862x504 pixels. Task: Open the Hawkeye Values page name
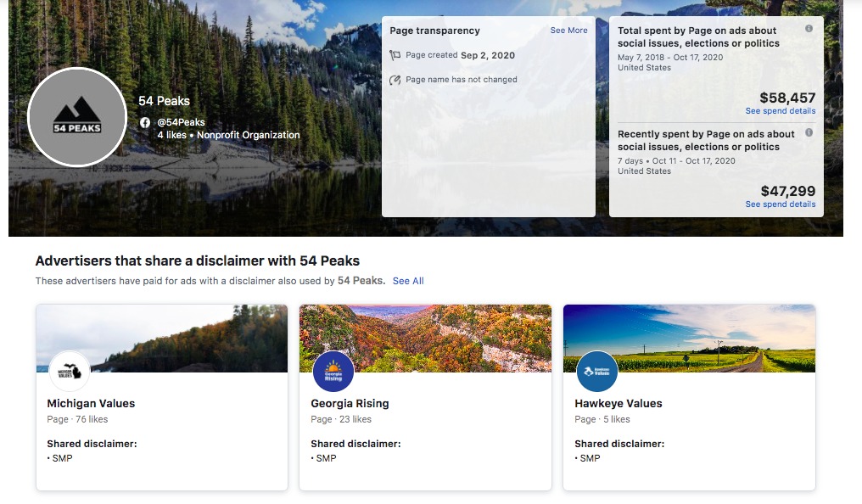coord(618,404)
